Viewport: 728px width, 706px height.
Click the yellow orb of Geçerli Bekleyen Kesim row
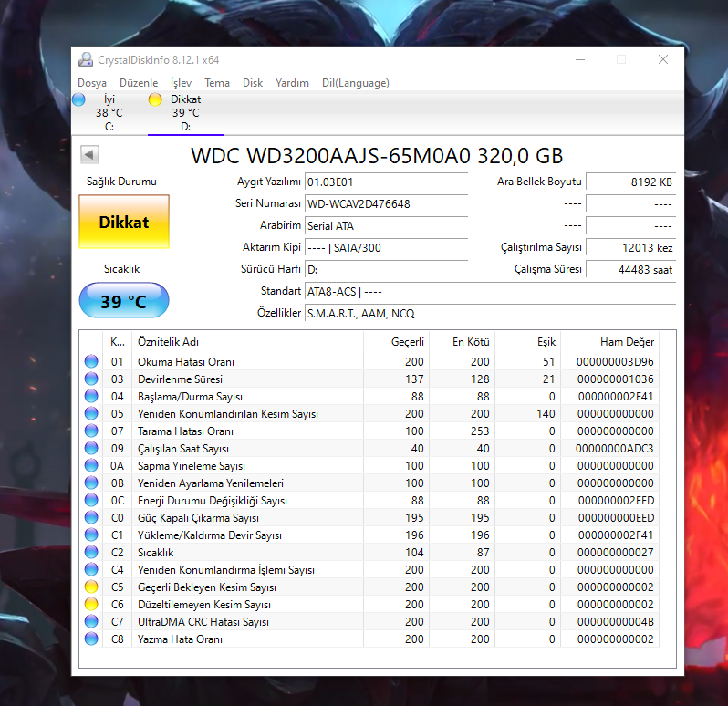[x=91, y=587]
